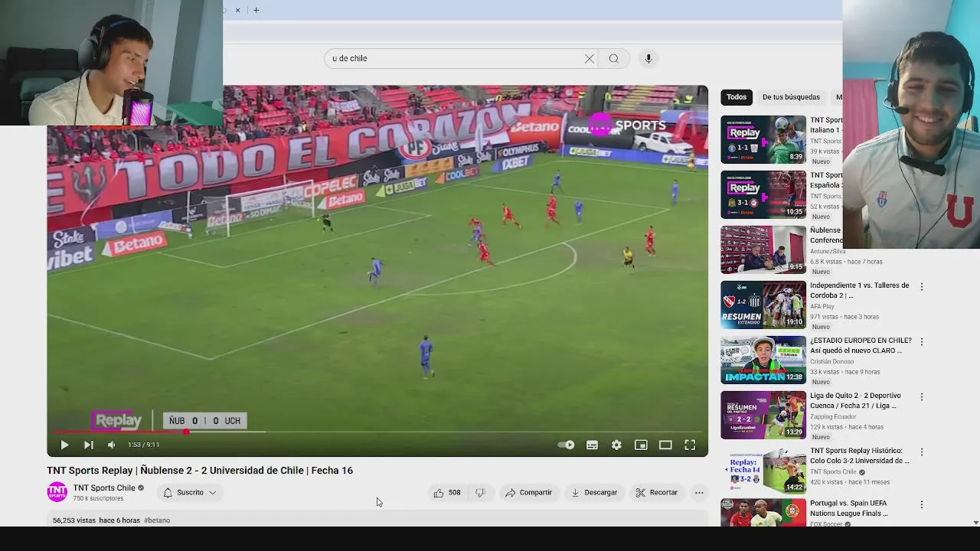Open options for Portugal vs Spain video
980x551 pixels.
[x=922, y=505]
